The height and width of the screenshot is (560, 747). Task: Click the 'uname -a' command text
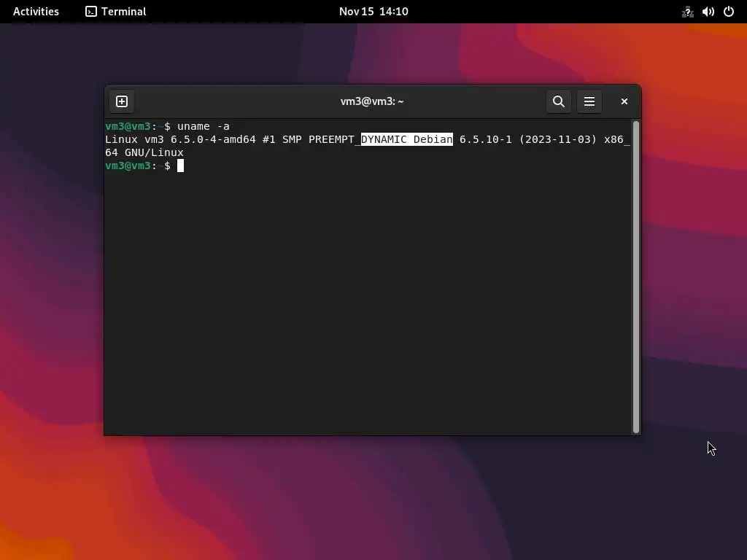click(204, 126)
